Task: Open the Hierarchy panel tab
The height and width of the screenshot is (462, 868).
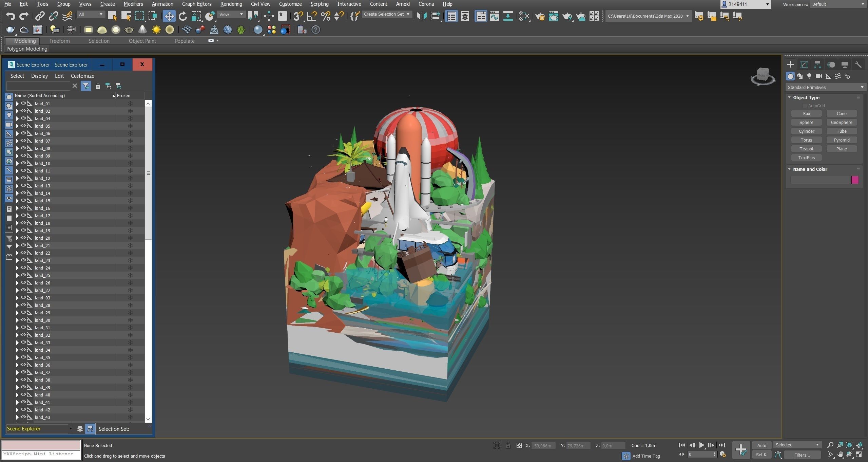Action: 817,64
